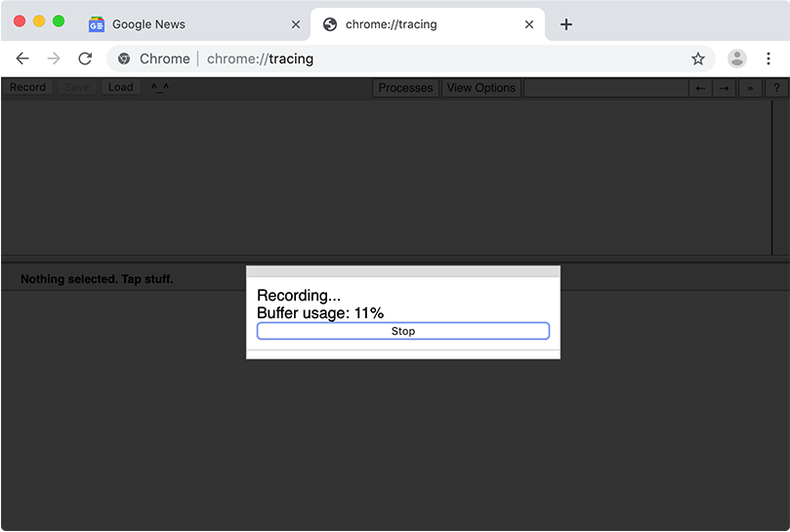Open a new tab with plus button
This screenshot has height=532, width=790.
[566, 24]
